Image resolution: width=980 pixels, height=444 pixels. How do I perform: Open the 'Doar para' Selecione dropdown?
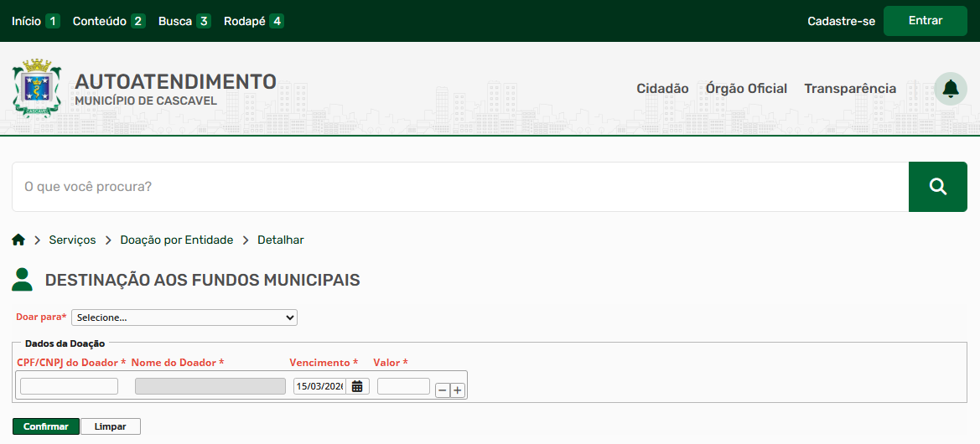point(184,318)
